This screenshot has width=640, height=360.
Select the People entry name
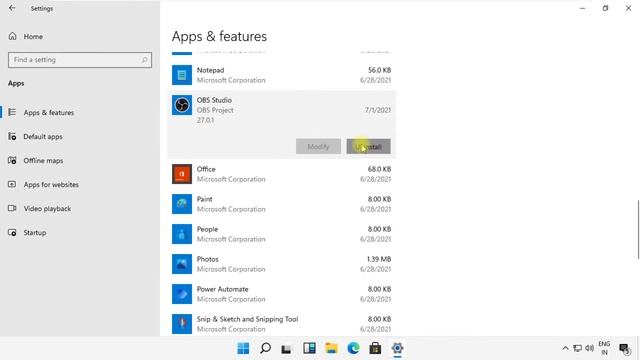click(207, 229)
